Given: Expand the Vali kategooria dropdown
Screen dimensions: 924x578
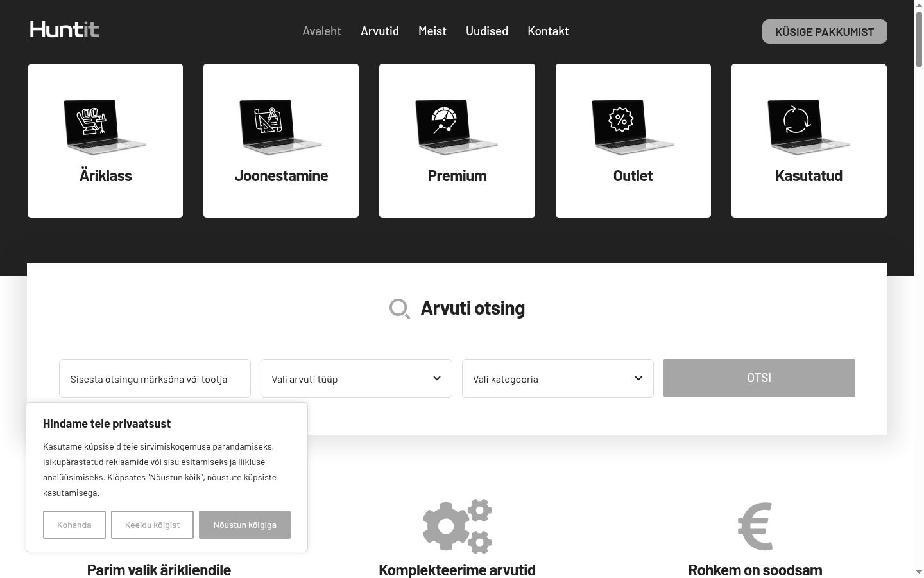Looking at the screenshot, I should pos(558,378).
